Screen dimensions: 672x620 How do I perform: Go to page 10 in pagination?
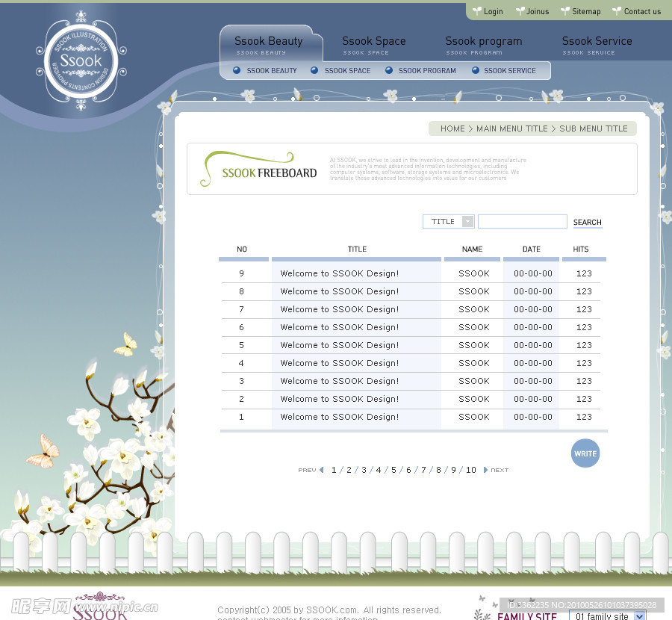[471, 470]
